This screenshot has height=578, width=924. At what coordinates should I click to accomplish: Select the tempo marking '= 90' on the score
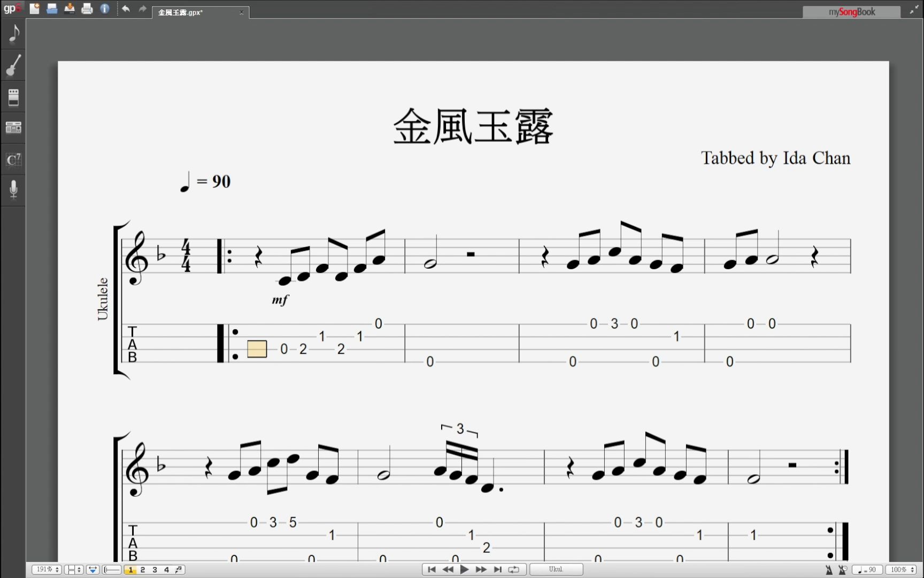(205, 181)
